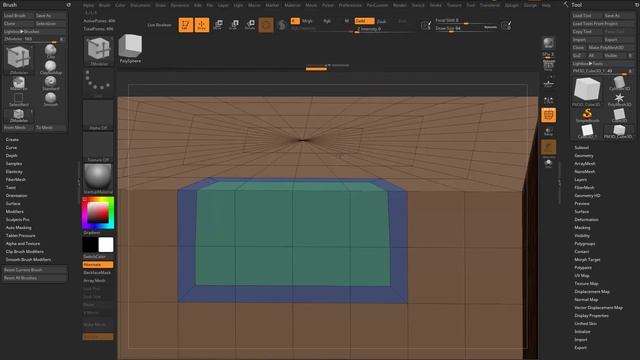
Task: Open the Alpha Off selector
Action: (98, 116)
